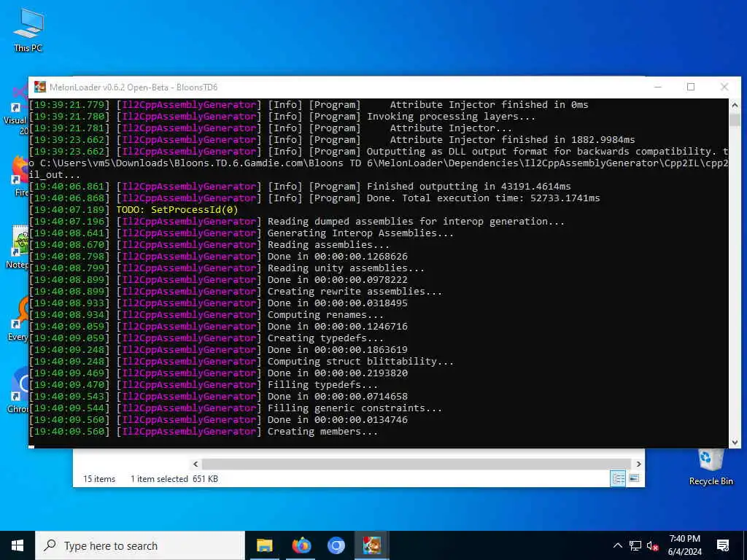The height and width of the screenshot is (560, 747).
Task: Open File Explorer from the taskbar
Action: 264,545
